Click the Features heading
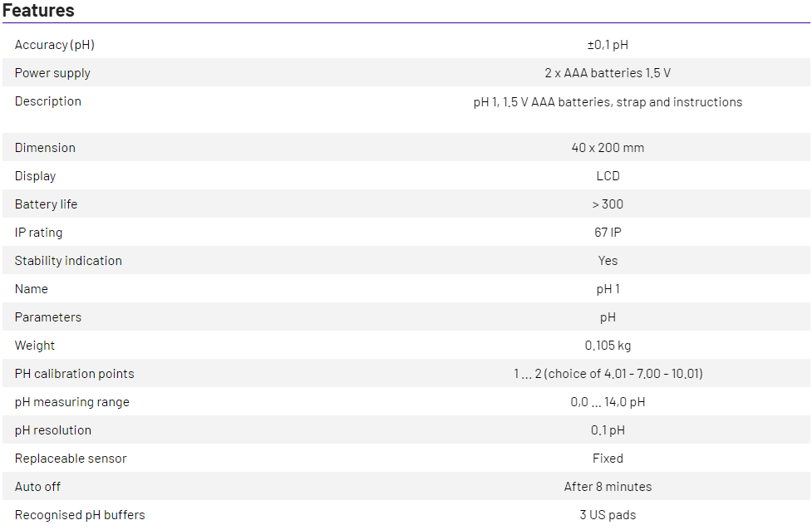 [x=38, y=11]
